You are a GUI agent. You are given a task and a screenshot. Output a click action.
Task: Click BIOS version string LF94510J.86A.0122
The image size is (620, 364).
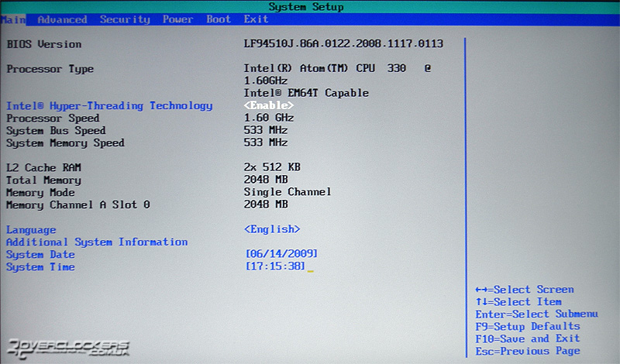coord(343,43)
